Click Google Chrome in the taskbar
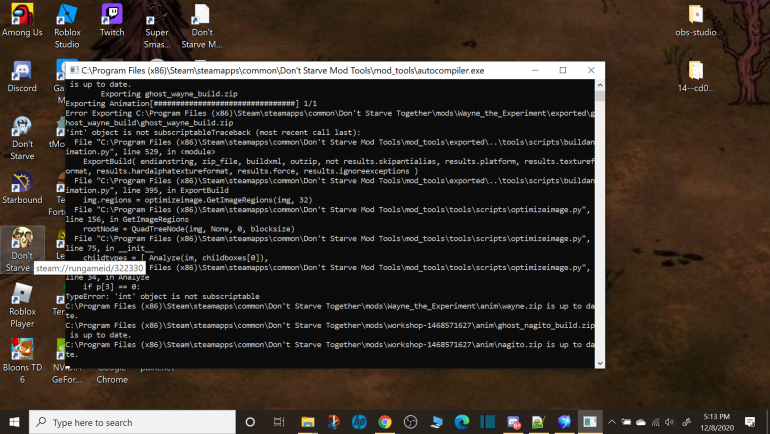Image resolution: width=770 pixels, height=434 pixels. click(385, 422)
